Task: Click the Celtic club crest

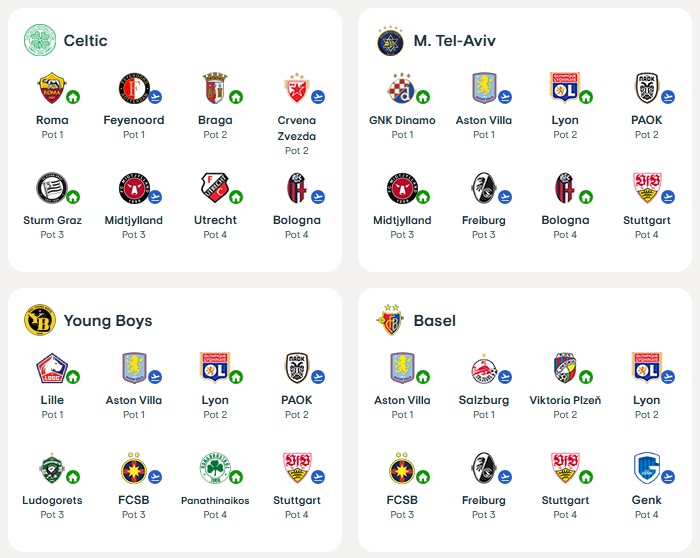Action: click(40, 41)
